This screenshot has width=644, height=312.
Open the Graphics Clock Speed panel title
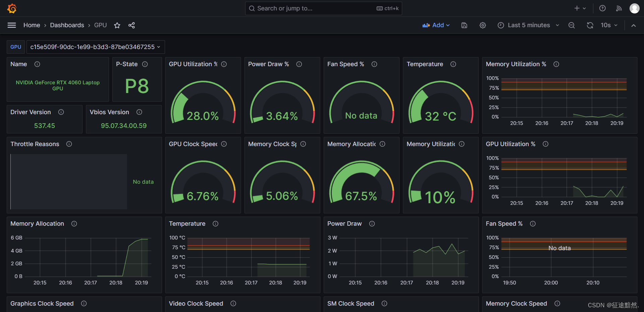tap(42, 304)
